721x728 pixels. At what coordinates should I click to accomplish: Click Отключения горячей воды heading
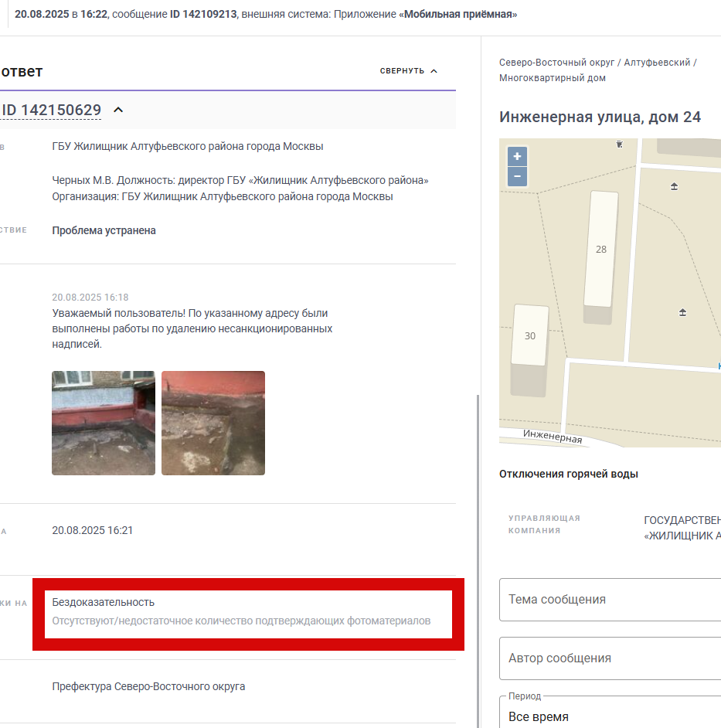coord(568,474)
